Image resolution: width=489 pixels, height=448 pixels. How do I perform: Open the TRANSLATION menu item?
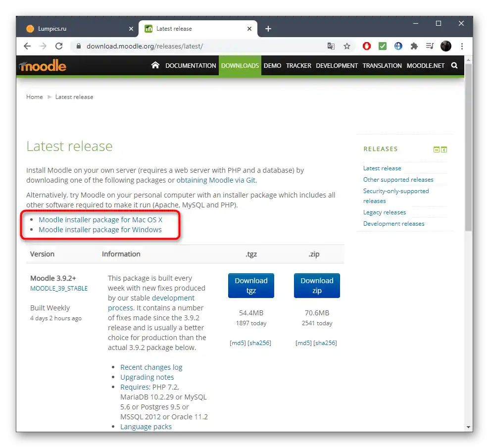pyautogui.click(x=382, y=65)
